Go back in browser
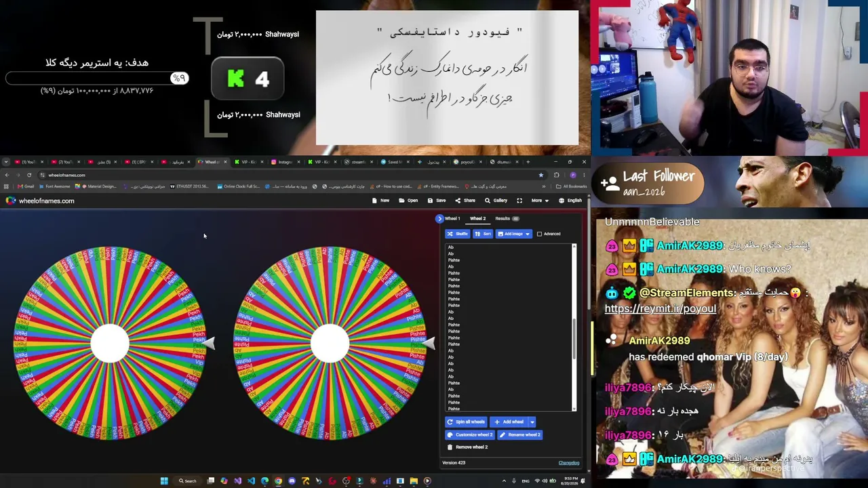 click(x=7, y=175)
